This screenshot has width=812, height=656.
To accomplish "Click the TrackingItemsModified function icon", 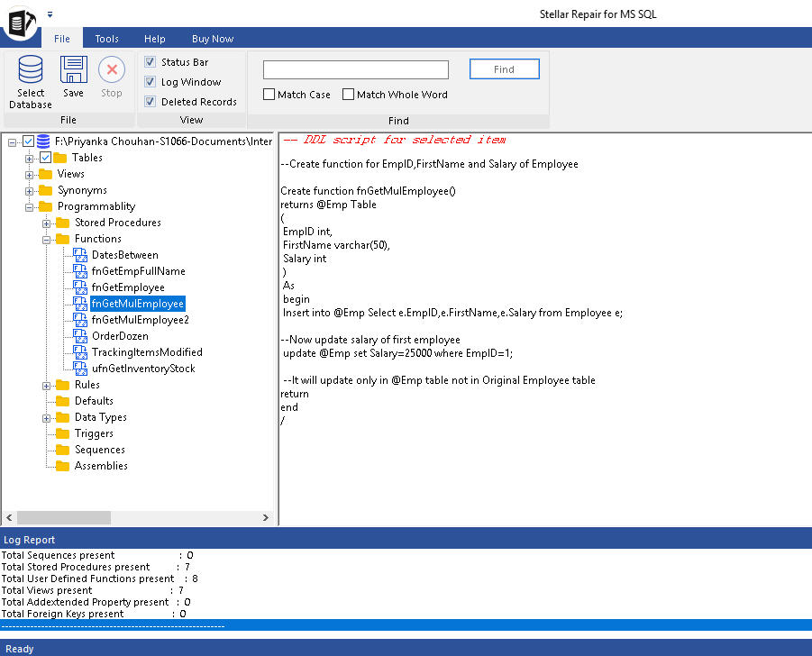I will coord(80,352).
